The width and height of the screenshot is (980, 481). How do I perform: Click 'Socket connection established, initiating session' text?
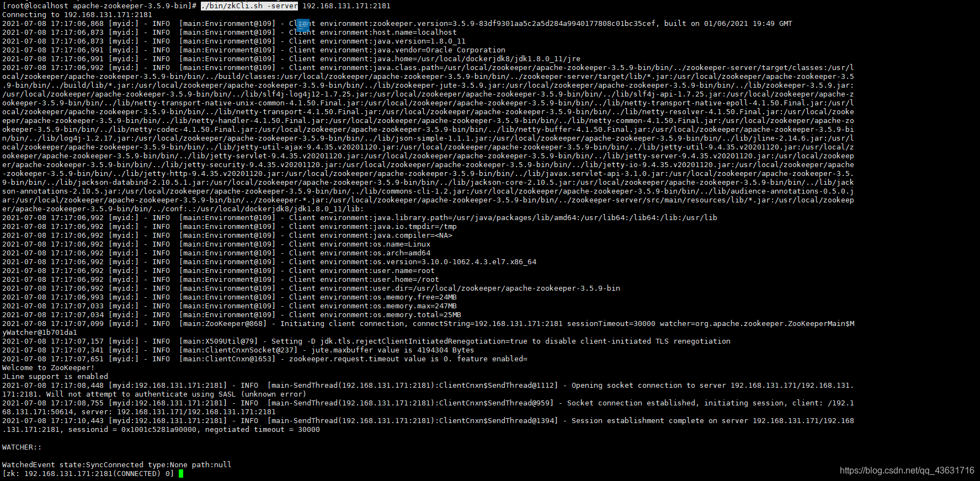pos(675,403)
